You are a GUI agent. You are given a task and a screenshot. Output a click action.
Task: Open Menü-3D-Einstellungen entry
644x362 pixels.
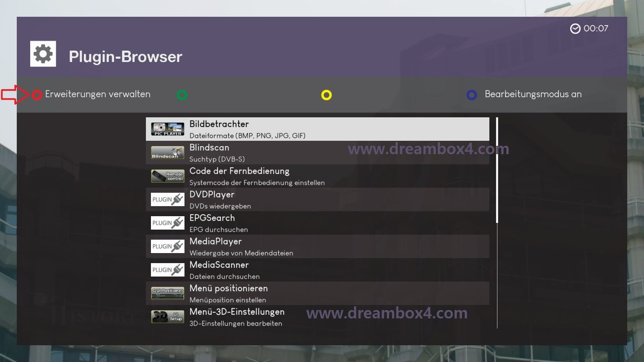point(317,317)
